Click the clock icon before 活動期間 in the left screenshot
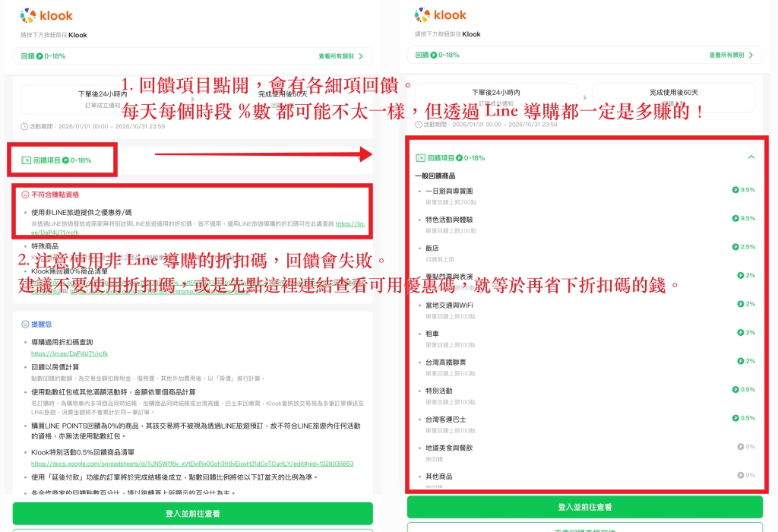 [24, 127]
